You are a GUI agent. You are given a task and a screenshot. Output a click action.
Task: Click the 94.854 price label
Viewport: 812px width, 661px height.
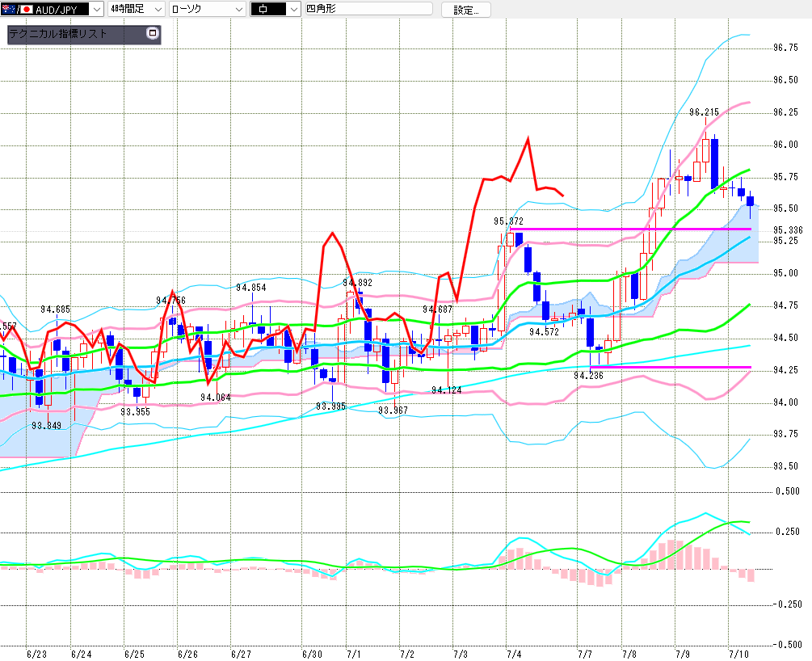[250, 288]
